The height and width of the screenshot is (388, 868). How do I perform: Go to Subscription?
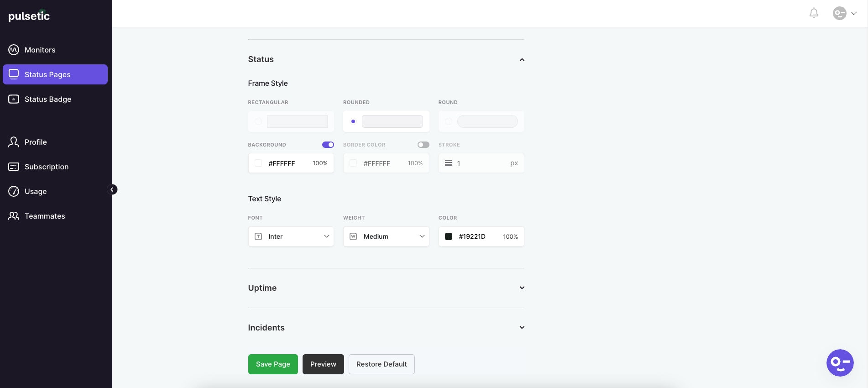47,167
